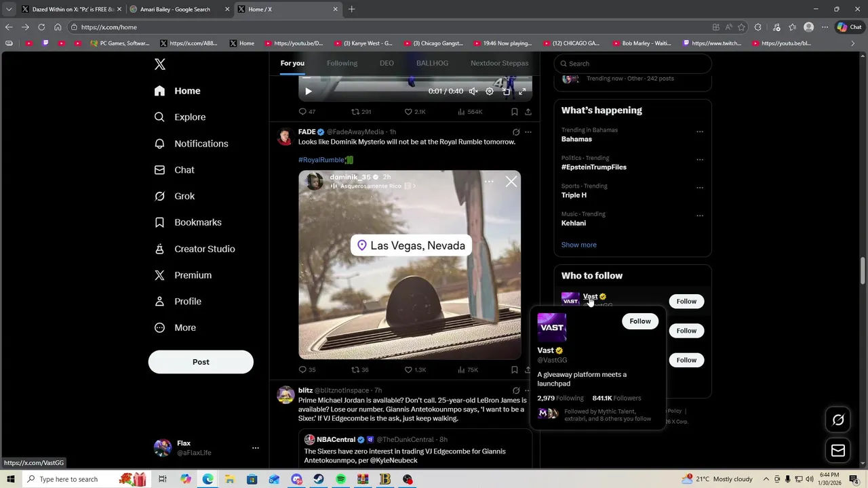
Task: Open Spotify from the Windows taskbar
Action: coord(341,479)
